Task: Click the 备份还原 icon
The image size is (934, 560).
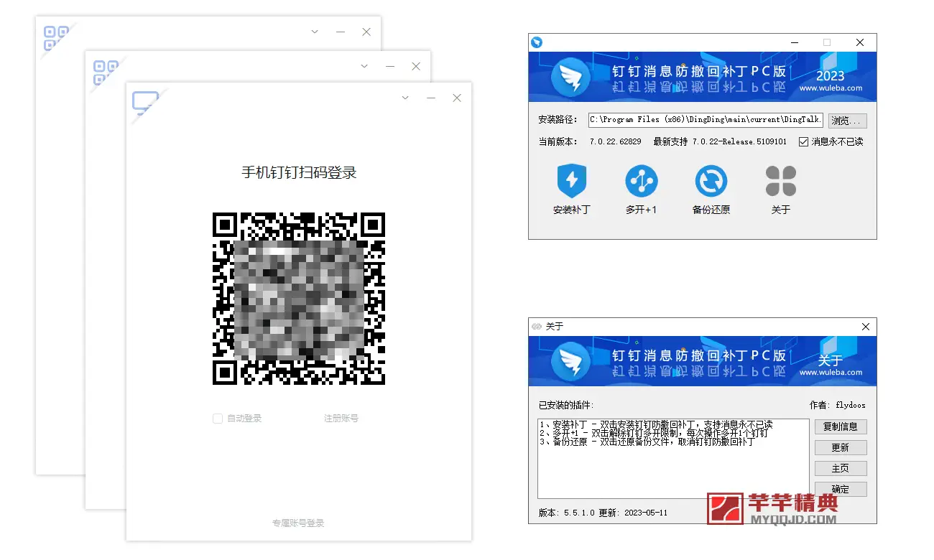Action: (x=711, y=181)
